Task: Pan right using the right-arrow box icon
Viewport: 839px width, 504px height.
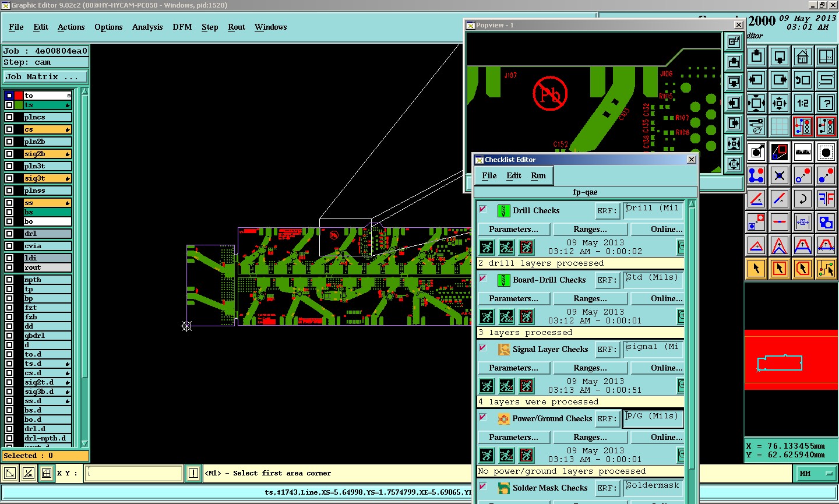Action: click(x=780, y=80)
